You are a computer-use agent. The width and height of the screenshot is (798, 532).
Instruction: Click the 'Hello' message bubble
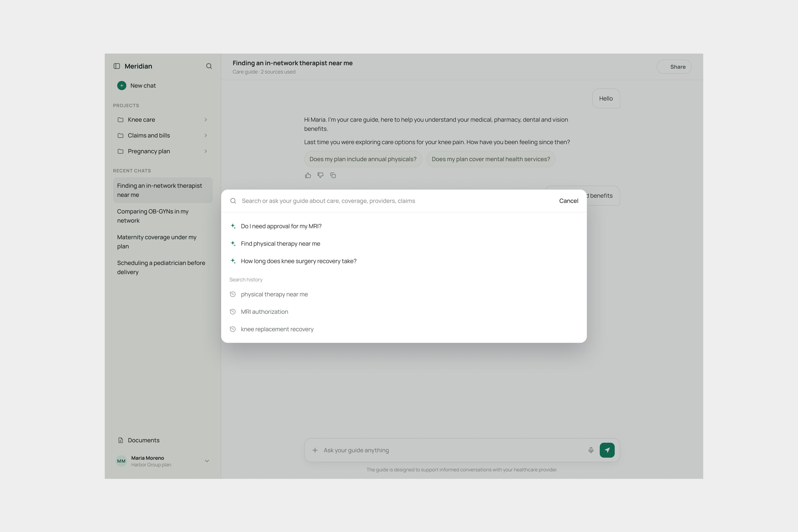606,99
